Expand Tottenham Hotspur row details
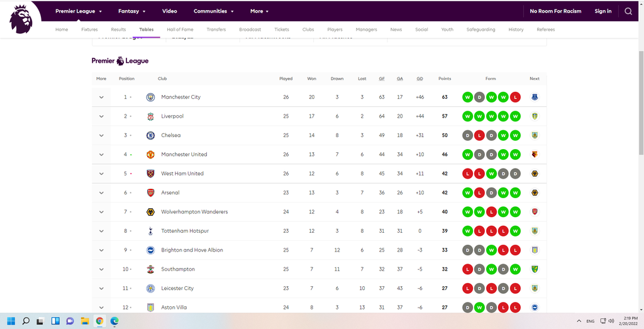Image resolution: width=644 pixels, height=329 pixels. (101, 231)
